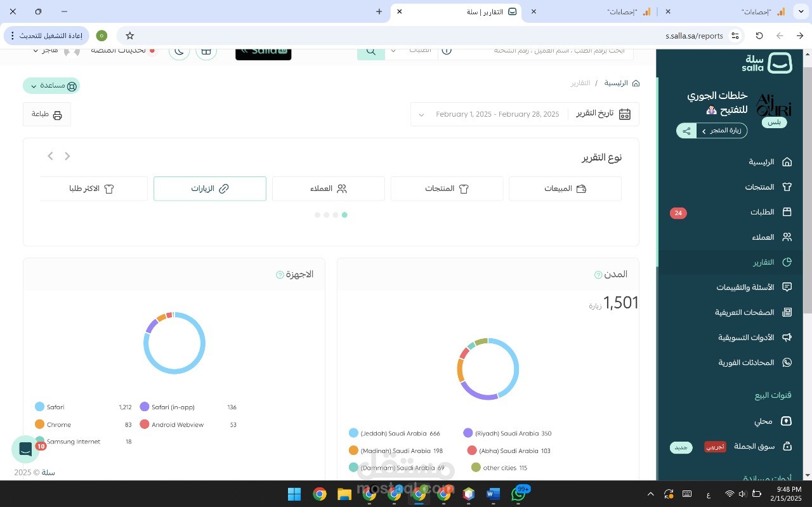This screenshot has height=507, width=812.
Task: Open الأدوات التسويقية marketing tools
Action: [755, 337]
